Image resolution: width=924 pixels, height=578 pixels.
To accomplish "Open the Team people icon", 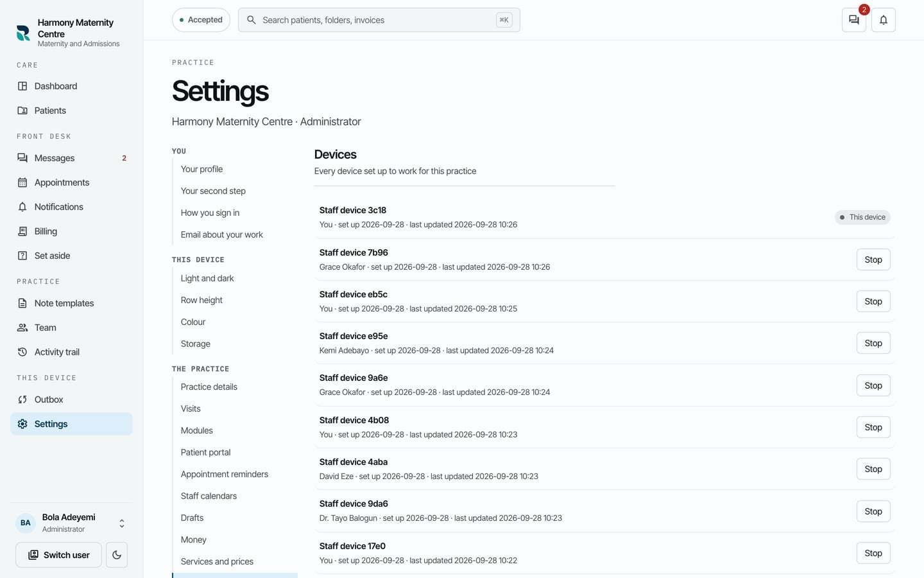I will point(22,328).
